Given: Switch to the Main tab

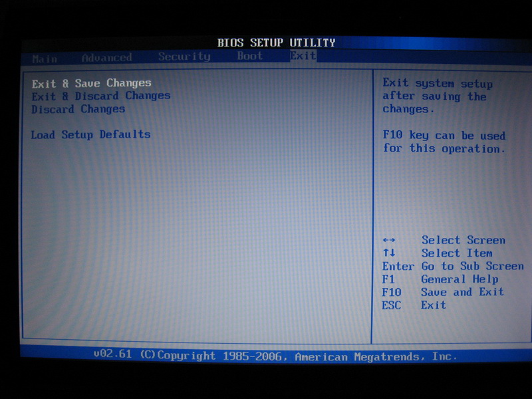Looking at the screenshot, I should point(45,59).
